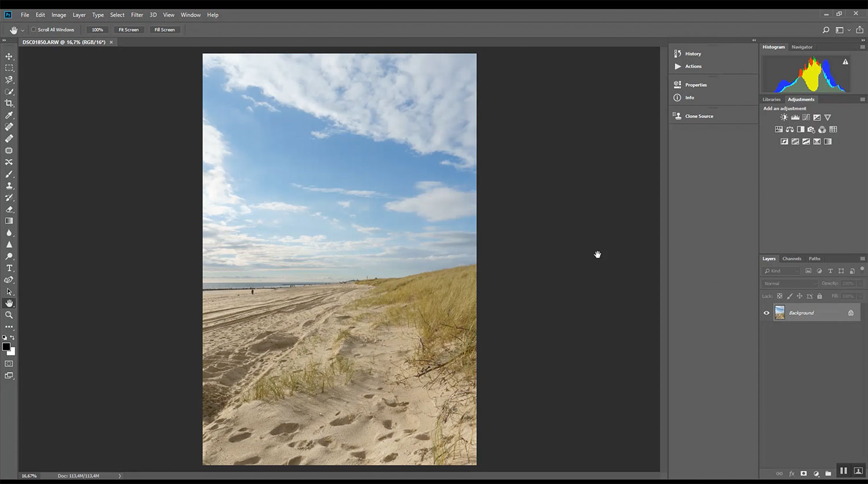Select the Crop tool
Screen dimensions: 868x484
(9, 103)
